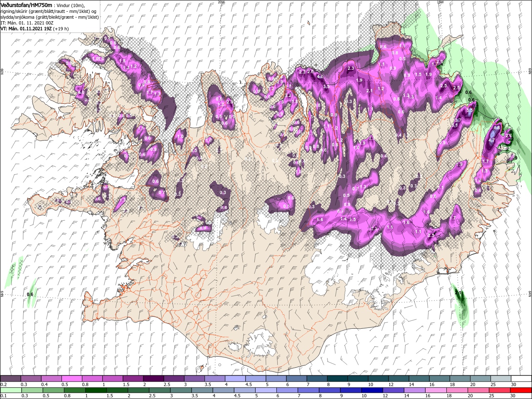Select the darkest purple legend swatch
This screenshot has height=399, width=532.
pos(153,379)
